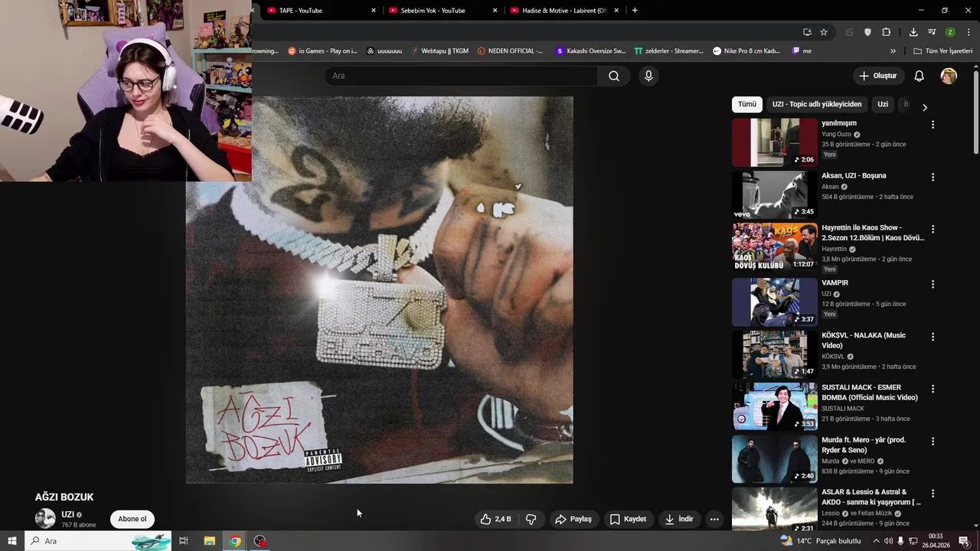Open options for Aksan, UZI - Boşuna
Viewport: 980px width, 551px height.
(x=933, y=177)
